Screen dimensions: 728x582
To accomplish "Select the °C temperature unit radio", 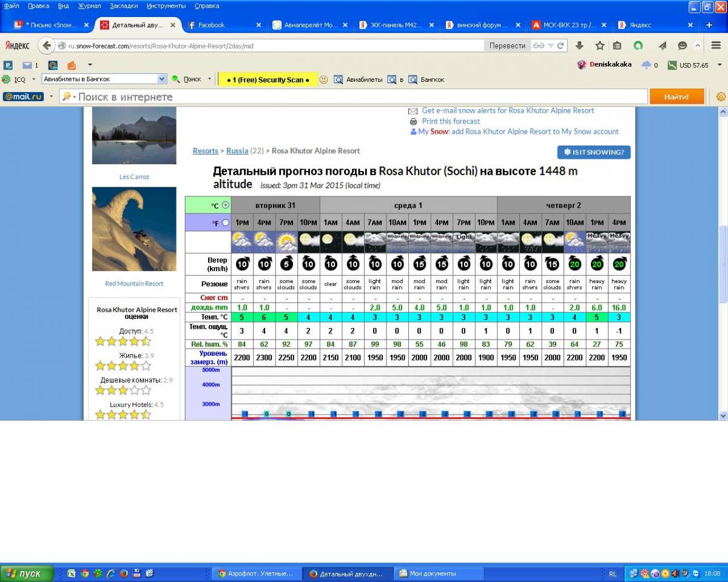I will pyautogui.click(x=226, y=205).
